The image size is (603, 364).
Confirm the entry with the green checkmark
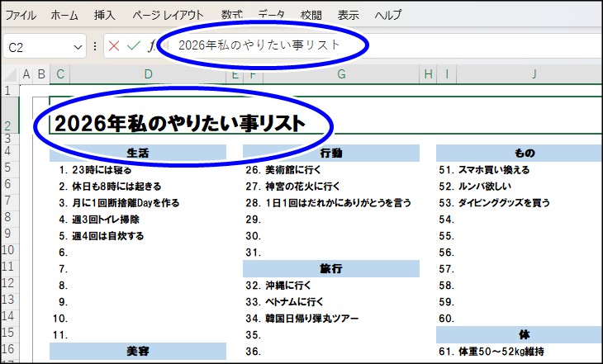[133, 46]
